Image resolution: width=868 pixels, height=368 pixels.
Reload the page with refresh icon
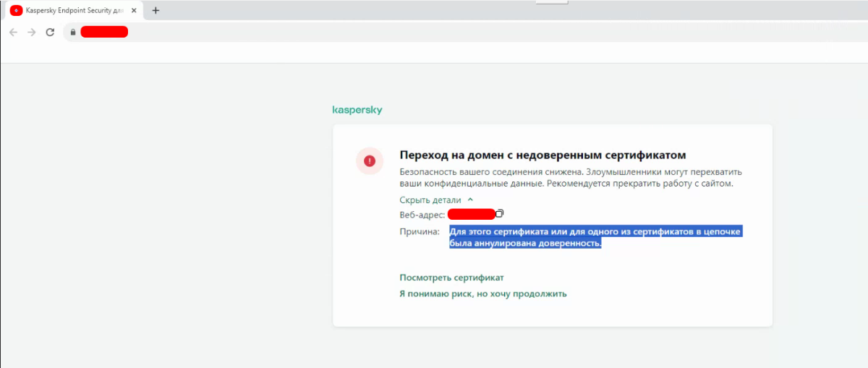point(50,33)
